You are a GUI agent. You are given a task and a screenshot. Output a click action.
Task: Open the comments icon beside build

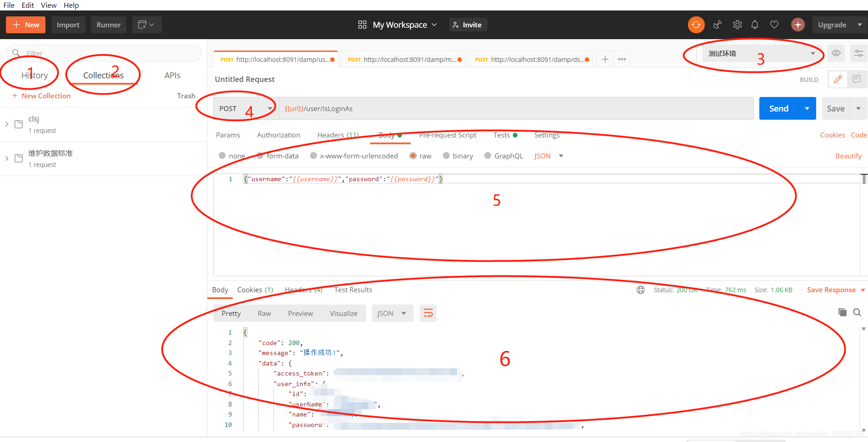click(x=857, y=79)
